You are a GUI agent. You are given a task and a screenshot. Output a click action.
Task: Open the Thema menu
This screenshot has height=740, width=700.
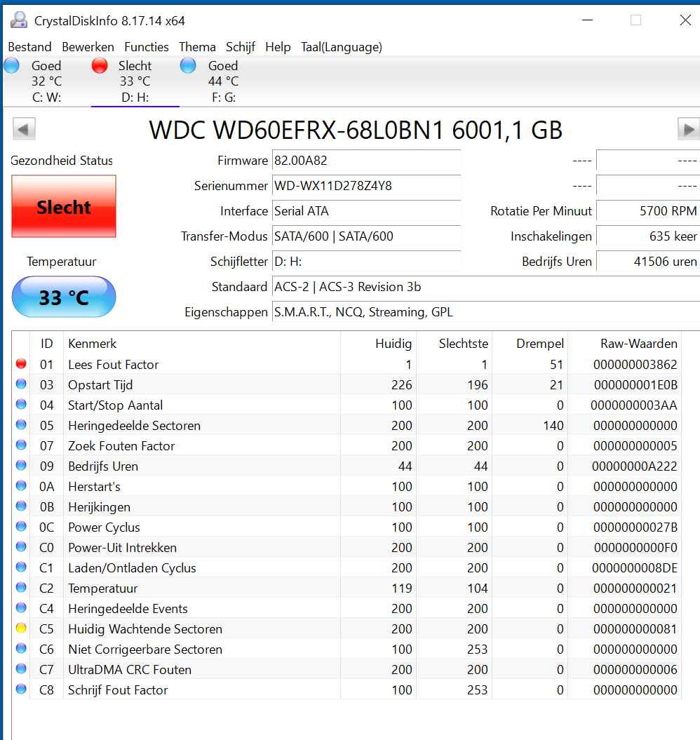(x=197, y=47)
